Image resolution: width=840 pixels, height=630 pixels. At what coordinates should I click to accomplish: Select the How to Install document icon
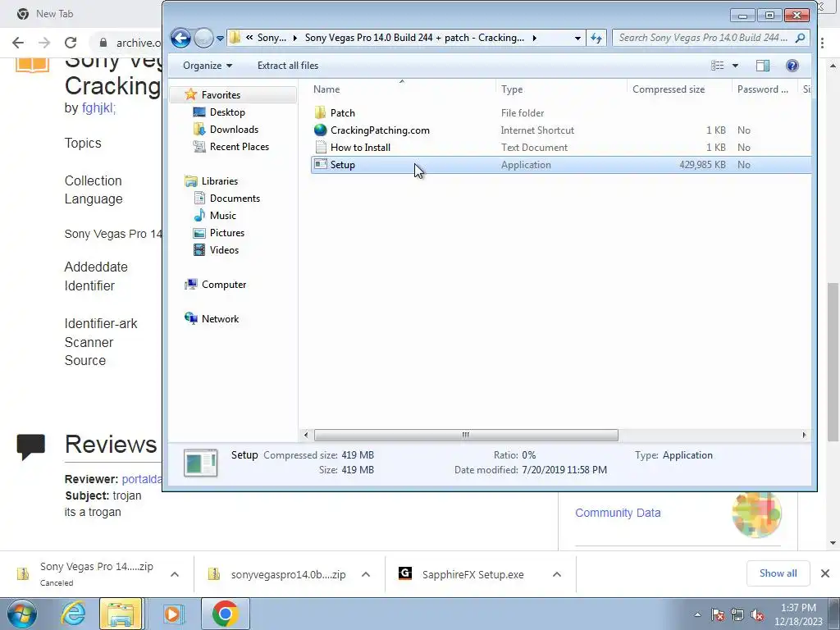tap(321, 147)
